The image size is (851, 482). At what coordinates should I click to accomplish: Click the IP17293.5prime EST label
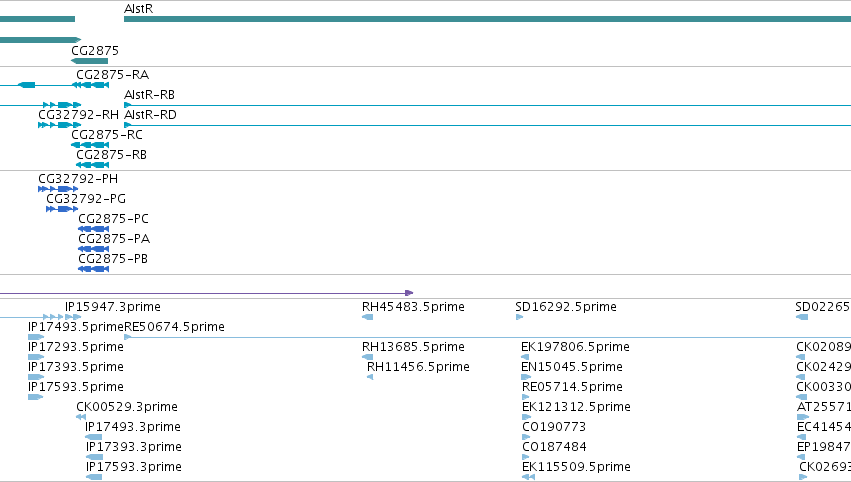coord(75,347)
